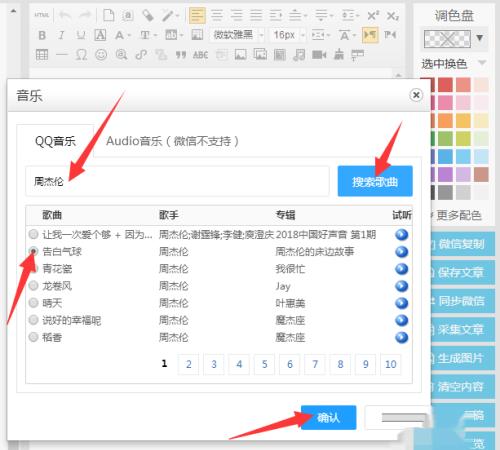Click the left-align paragraph icon
The width and height of the screenshot is (500, 450).
point(197,15)
